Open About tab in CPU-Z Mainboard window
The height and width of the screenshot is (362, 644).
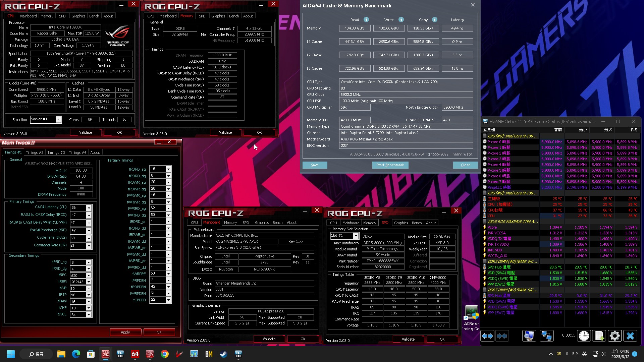(x=291, y=223)
